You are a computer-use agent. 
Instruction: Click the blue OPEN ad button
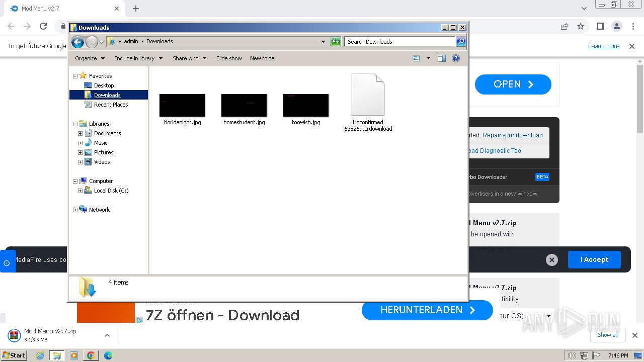coord(513,84)
